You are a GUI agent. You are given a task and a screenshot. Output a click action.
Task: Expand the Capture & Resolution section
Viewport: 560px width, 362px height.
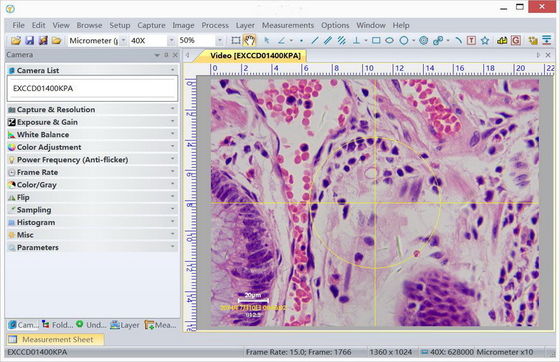(x=92, y=109)
